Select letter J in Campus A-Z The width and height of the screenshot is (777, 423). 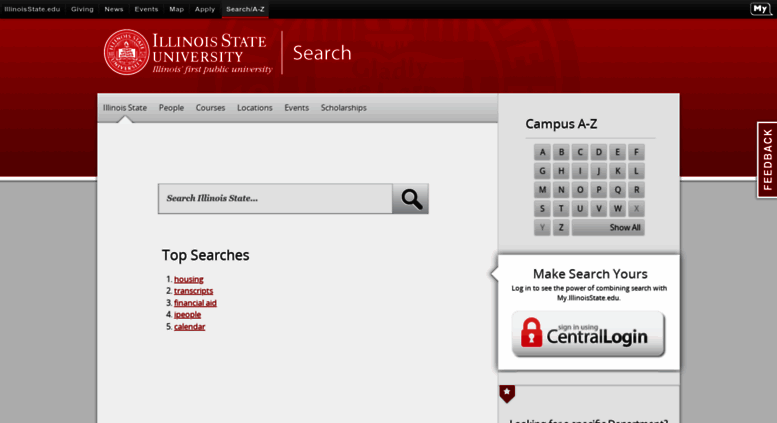click(599, 171)
